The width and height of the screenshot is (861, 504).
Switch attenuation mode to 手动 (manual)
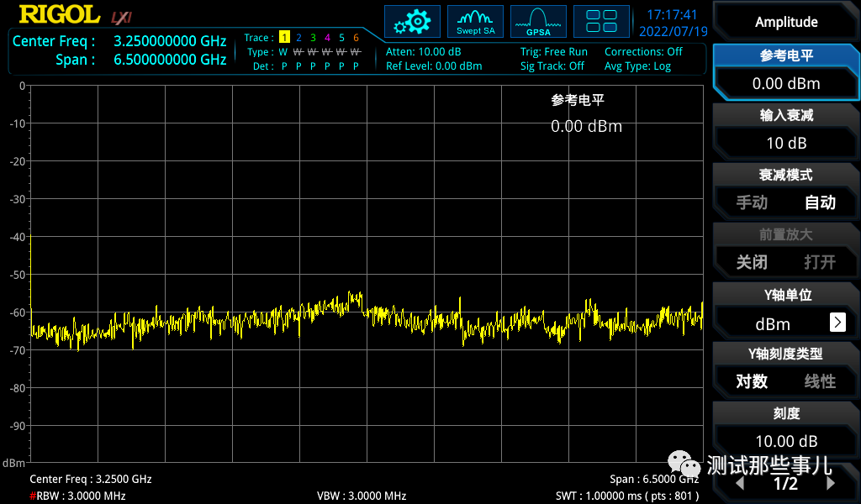(750, 202)
